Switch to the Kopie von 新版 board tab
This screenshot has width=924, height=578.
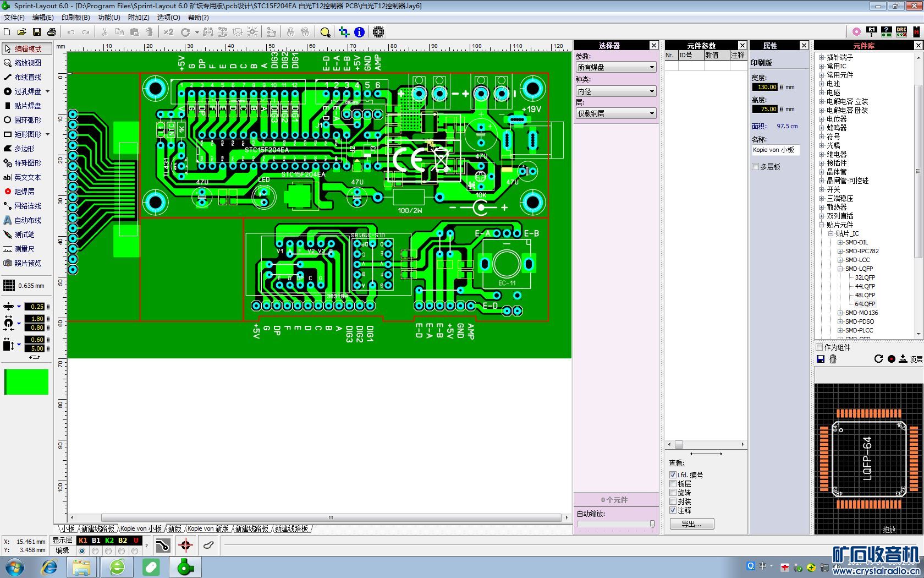click(x=208, y=528)
